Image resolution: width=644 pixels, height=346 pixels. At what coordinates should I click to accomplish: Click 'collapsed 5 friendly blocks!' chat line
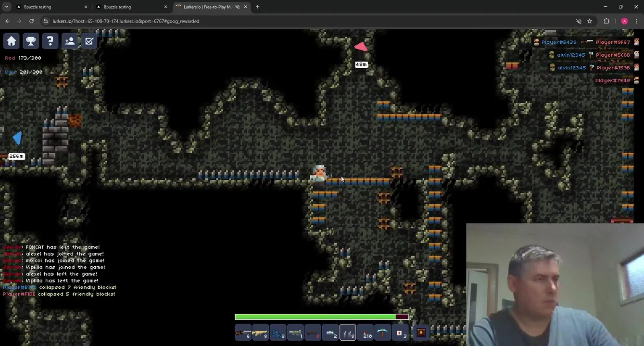(x=76, y=294)
